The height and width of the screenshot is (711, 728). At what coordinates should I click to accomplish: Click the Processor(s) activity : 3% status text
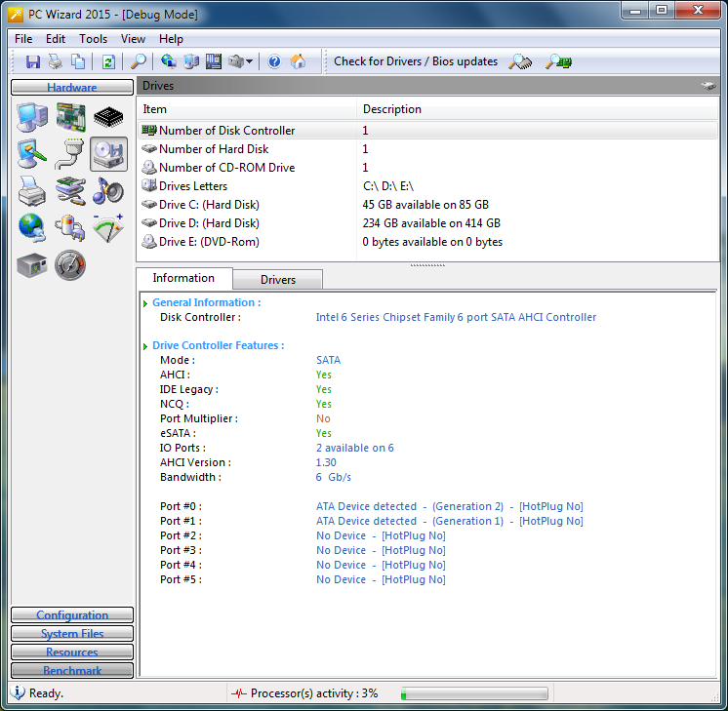[314, 693]
